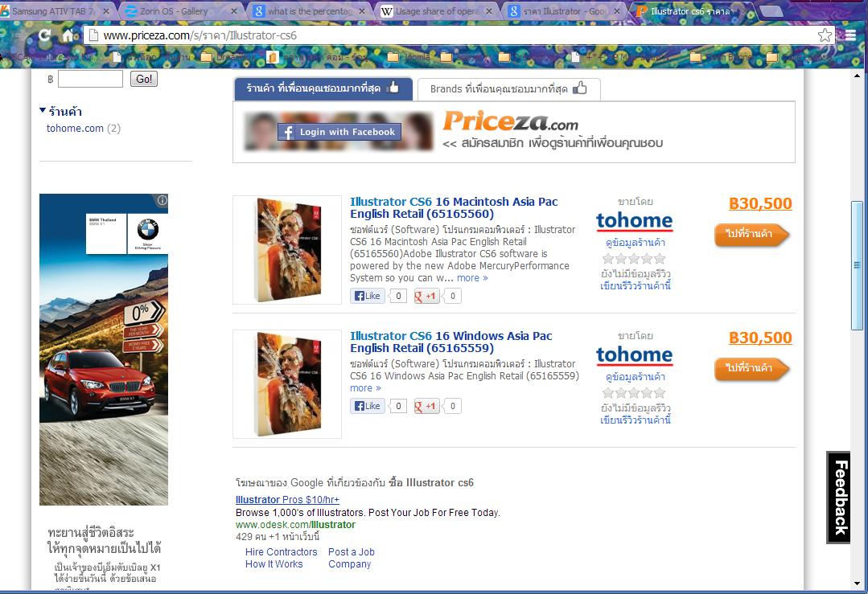Screen dimensions: 868x594
Task: Close the Zorin OS - Gallery tab
Action: pyautogui.click(x=234, y=11)
